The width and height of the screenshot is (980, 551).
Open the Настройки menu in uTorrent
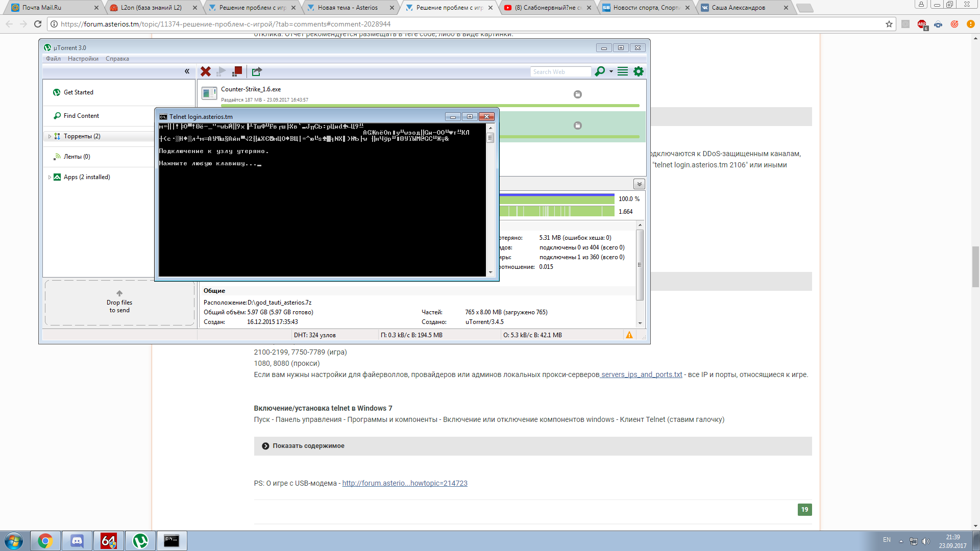pos(83,59)
